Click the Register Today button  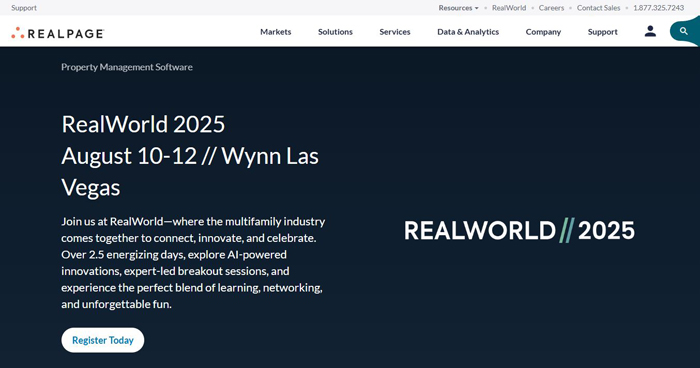[x=103, y=340]
